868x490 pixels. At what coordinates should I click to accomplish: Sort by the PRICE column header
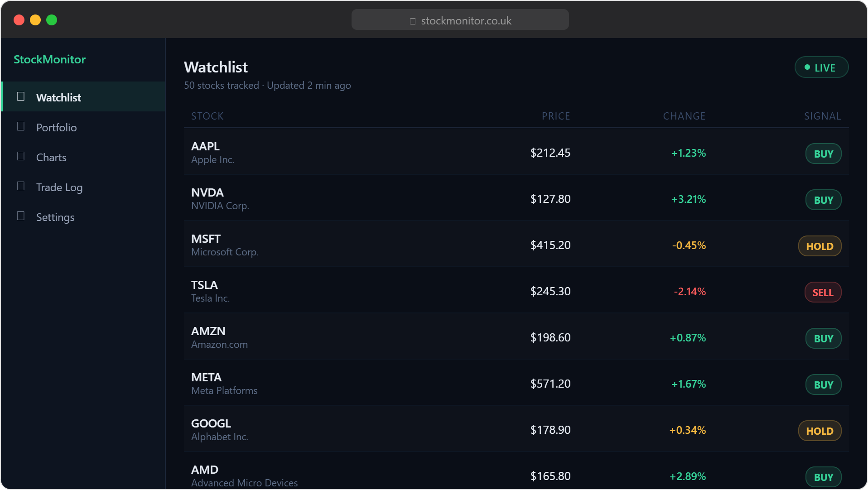pos(556,116)
